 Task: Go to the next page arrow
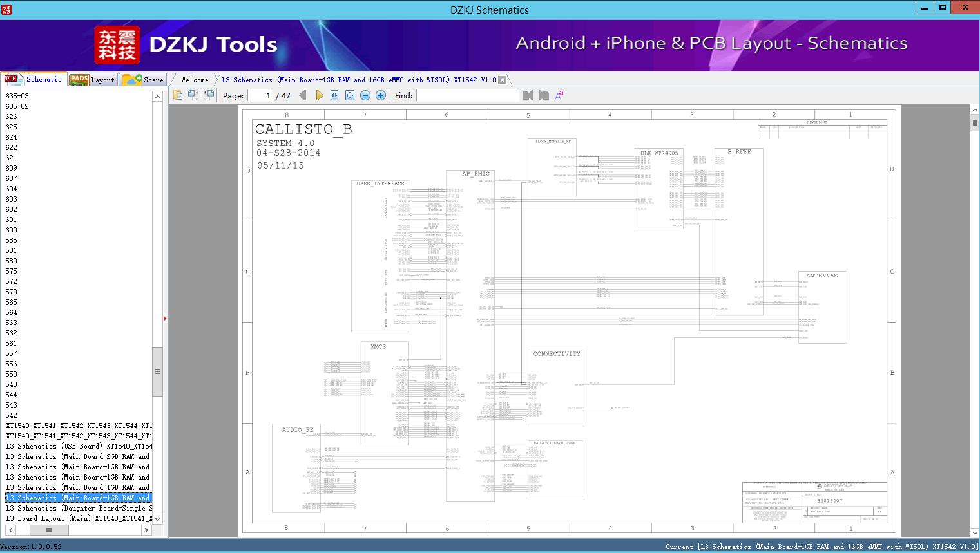(x=319, y=95)
